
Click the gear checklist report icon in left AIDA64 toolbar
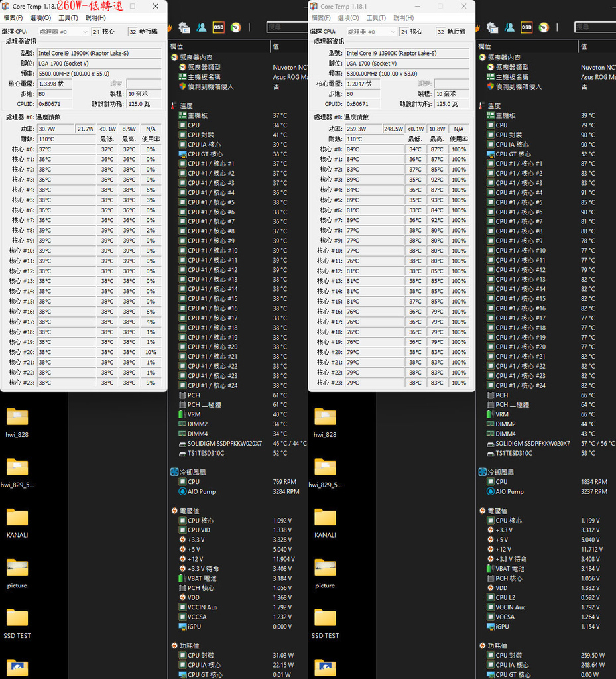point(184,27)
